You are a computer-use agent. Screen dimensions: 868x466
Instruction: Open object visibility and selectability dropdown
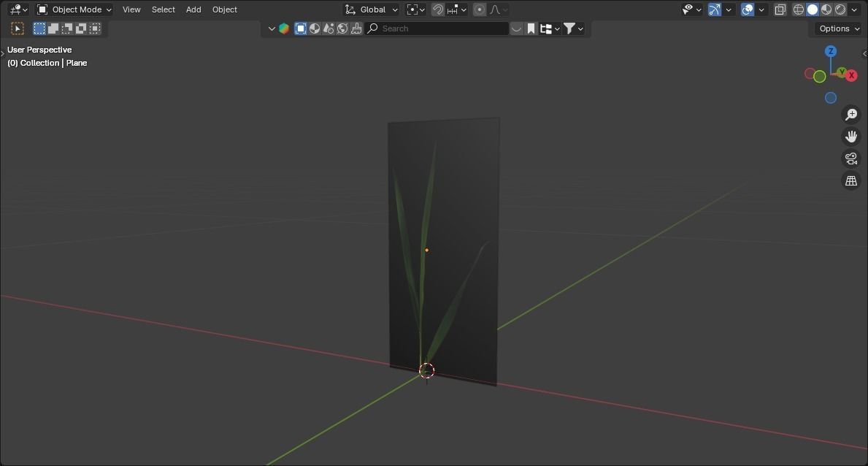(x=691, y=9)
